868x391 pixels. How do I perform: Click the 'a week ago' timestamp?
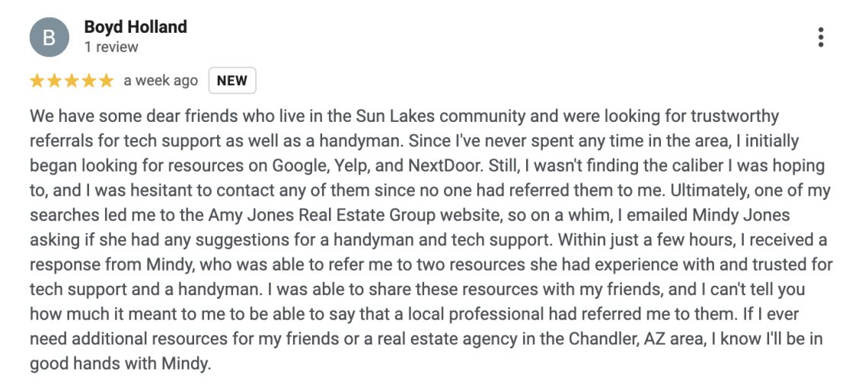click(161, 81)
